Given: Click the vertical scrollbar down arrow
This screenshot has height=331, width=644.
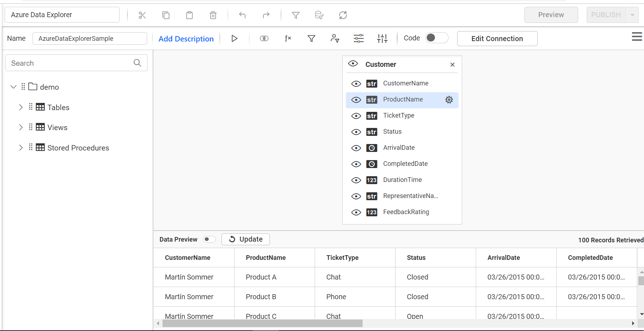Looking at the screenshot, I should (x=641, y=314).
